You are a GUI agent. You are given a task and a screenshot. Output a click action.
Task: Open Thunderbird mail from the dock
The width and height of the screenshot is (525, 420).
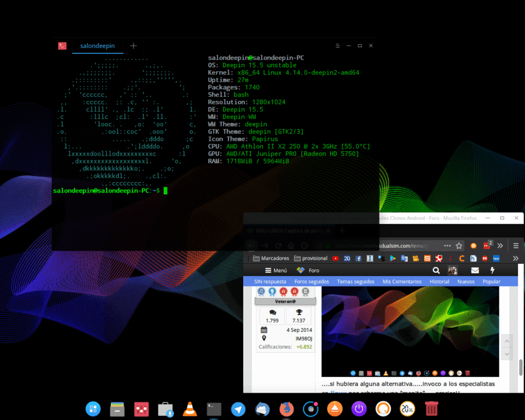[262, 409]
